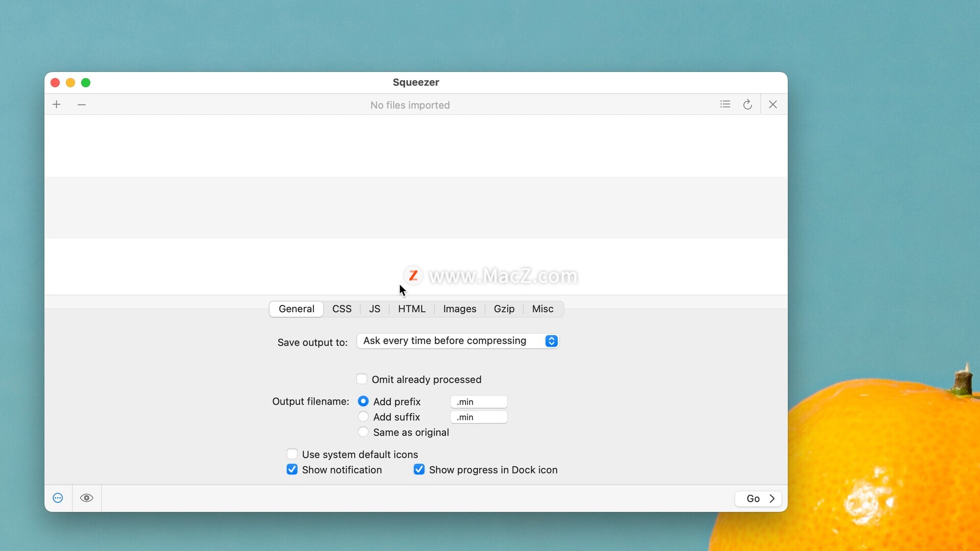Open the Images tab
The height and width of the screenshot is (551, 980).
(x=460, y=309)
